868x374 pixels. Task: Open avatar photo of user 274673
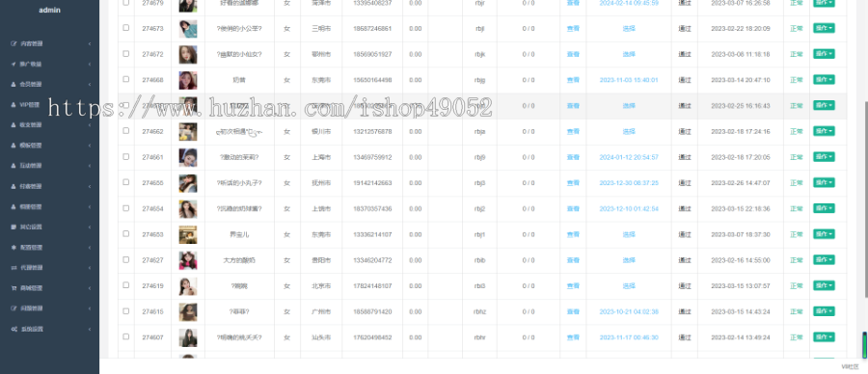tap(188, 29)
